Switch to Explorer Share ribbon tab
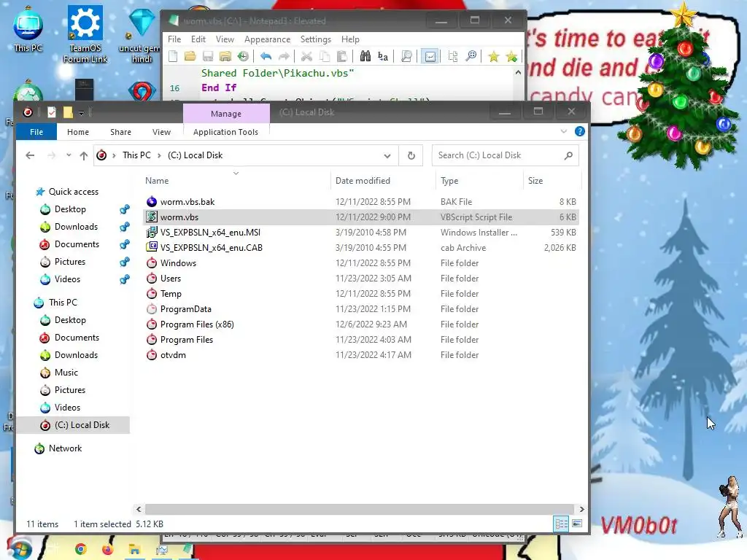Image resolution: width=747 pixels, height=560 pixels. (x=120, y=132)
